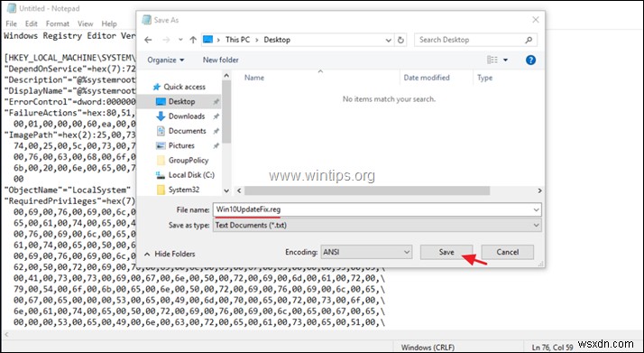Open Notepad File menu
Image resolution: width=644 pixels, height=353 pixels.
pyautogui.click(x=11, y=23)
